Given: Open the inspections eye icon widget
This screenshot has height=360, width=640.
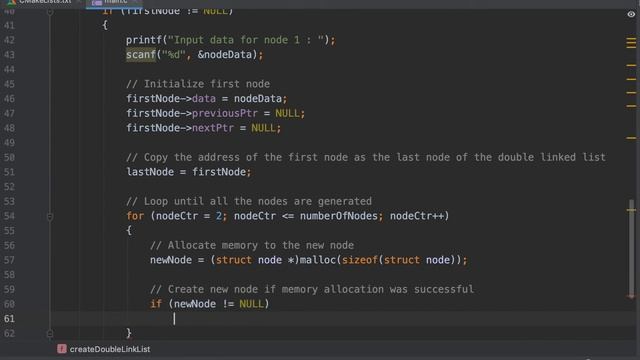Looking at the screenshot, I should pos(631,14).
